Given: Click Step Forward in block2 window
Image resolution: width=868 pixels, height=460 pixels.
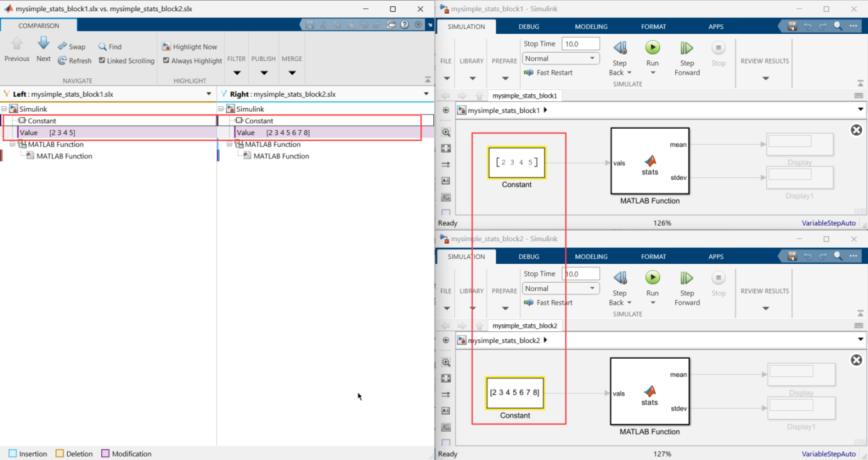Looking at the screenshot, I should coord(687,287).
